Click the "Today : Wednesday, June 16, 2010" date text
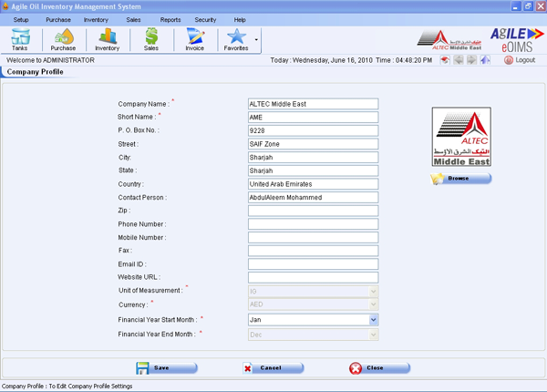Viewport: 547px width, 392px height. 321,60
